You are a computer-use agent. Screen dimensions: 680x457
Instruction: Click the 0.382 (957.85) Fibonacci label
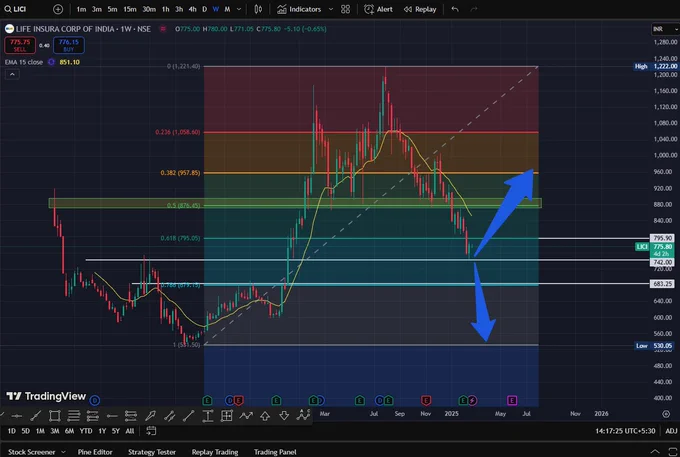[x=180, y=173]
